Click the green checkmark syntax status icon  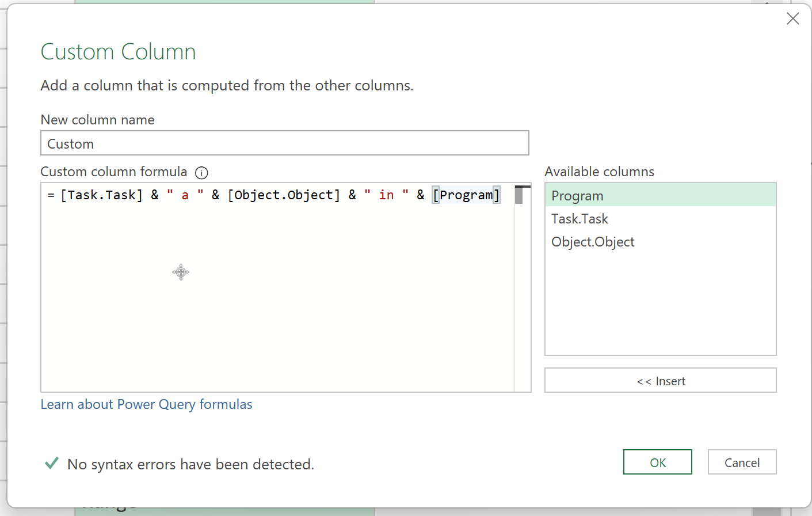click(52, 463)
